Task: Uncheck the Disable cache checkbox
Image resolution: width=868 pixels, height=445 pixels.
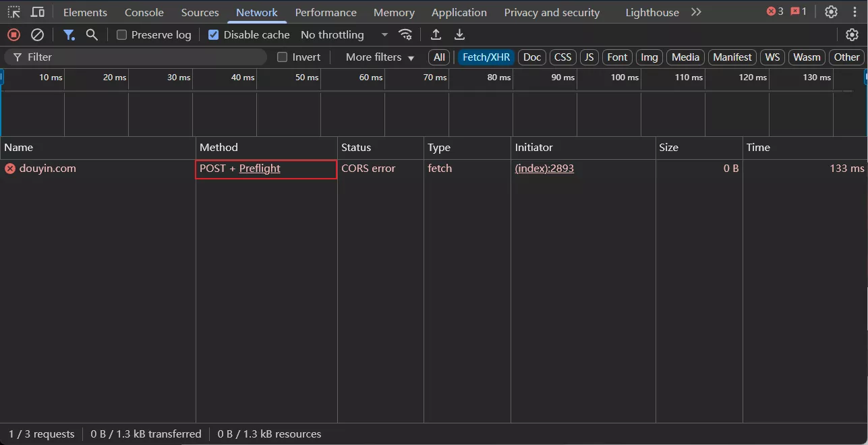Action: click(214, 35)
